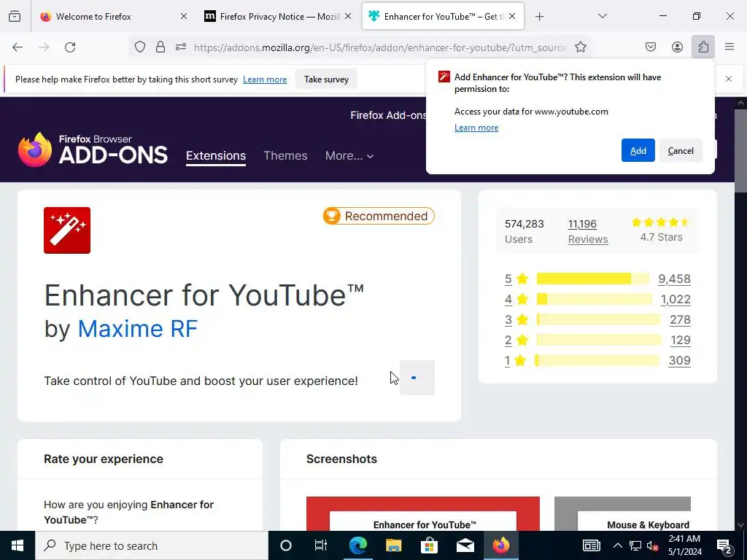The width and height of the screenshot is (747, 560).
Task: Open the Extensions navigation item
Action: (x=216, y=156)
